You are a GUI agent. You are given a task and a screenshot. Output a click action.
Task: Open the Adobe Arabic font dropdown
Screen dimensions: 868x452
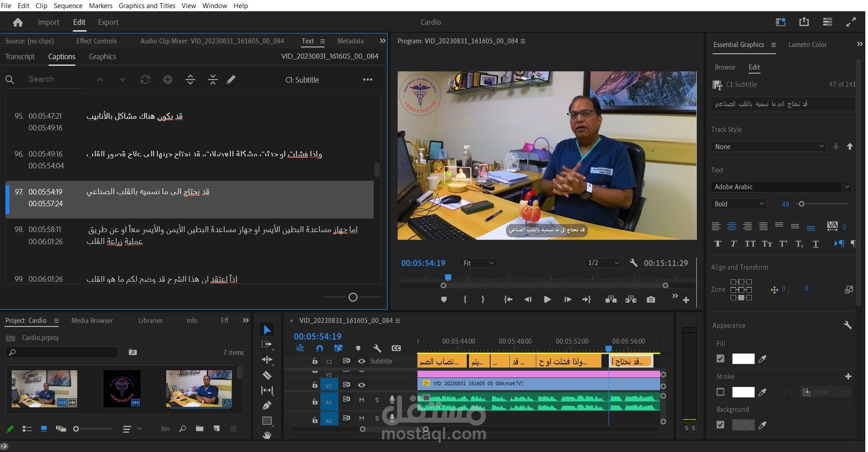[x=781, y=187]
